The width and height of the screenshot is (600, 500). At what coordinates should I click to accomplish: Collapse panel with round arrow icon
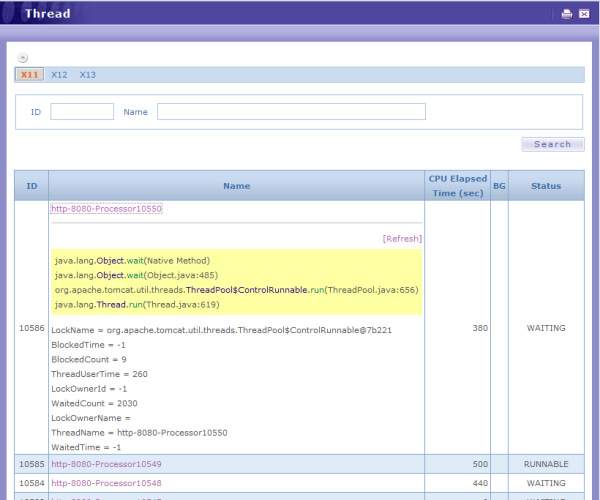click(x=23, y=58)
